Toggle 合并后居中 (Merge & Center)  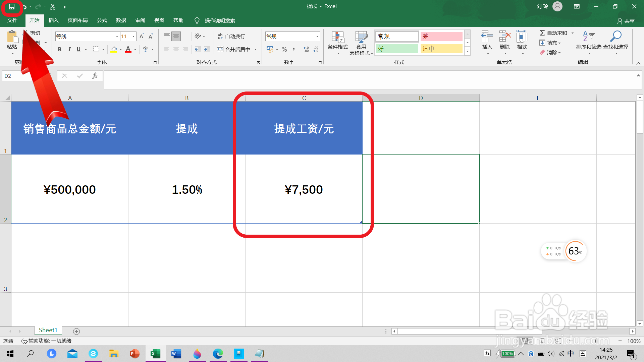point(235,49)
